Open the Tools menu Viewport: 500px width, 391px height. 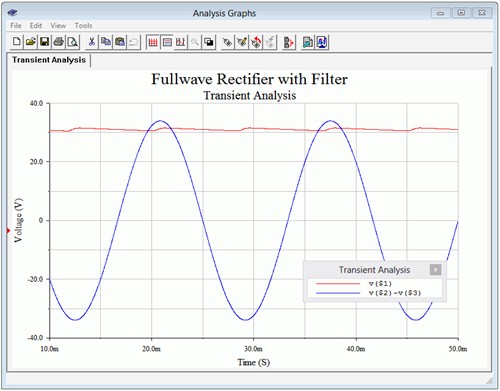click(x=83, y=25)
